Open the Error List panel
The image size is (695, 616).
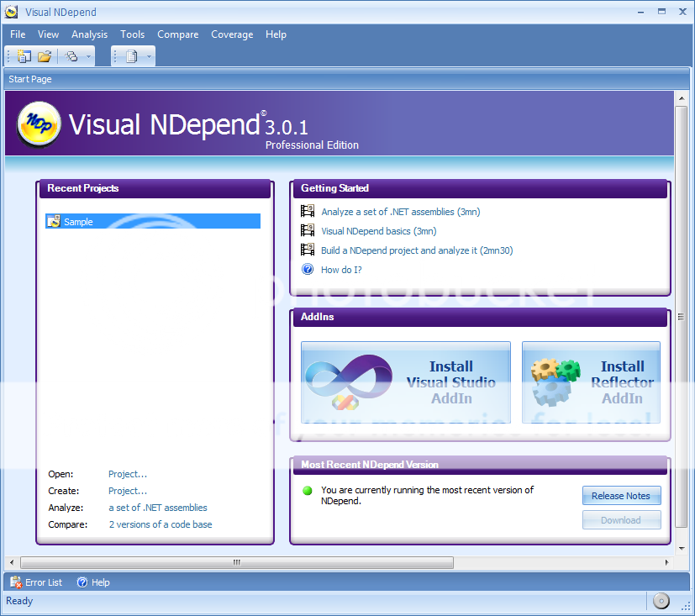[x=36, y=582]
